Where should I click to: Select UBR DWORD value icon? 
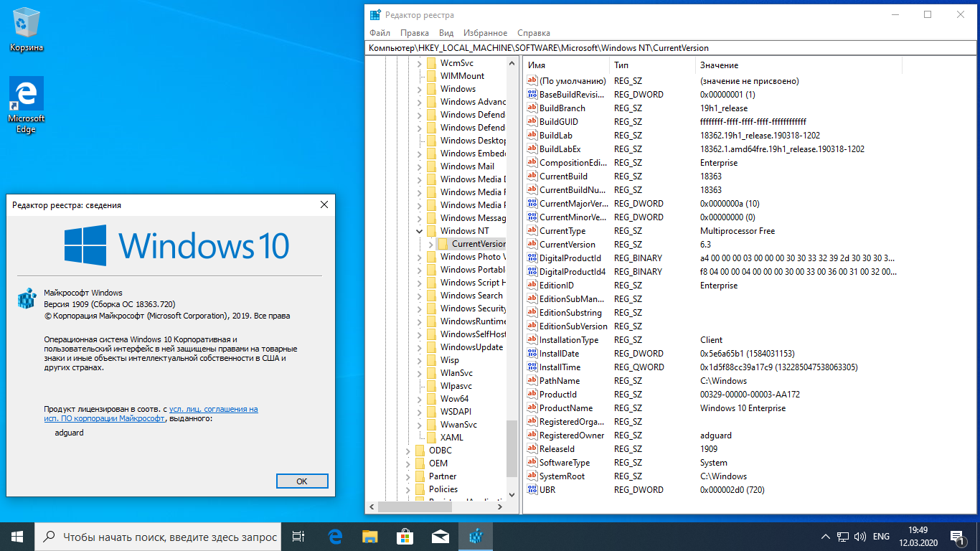(532, 490)
